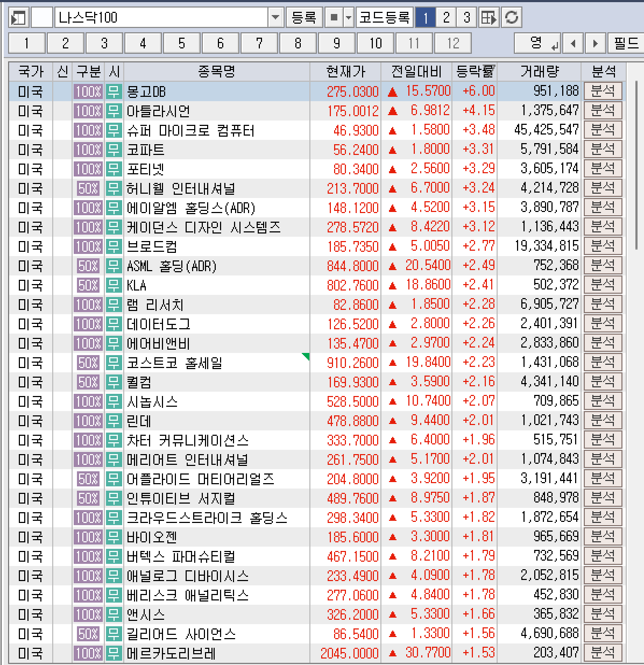Click the green corner marker in 코스트코 row

click(306, 356)
